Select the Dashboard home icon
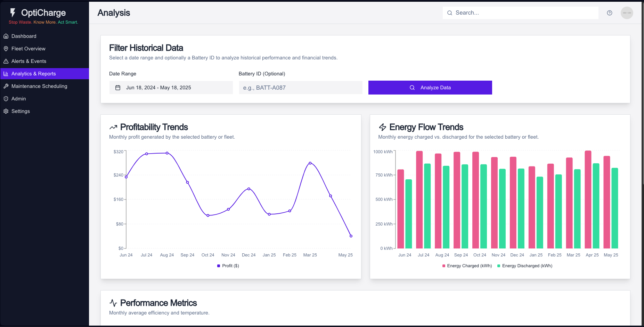The image size is (644, 327). coord(6,36)
